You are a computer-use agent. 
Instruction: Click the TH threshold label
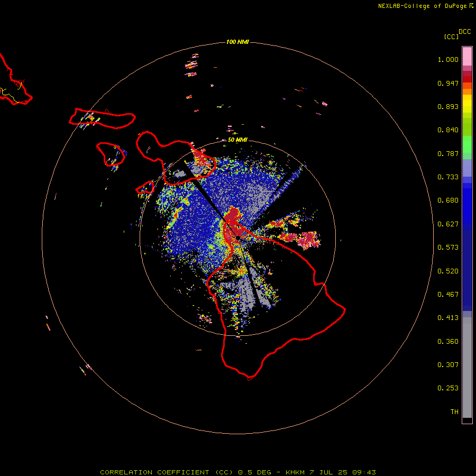point(454,412)
